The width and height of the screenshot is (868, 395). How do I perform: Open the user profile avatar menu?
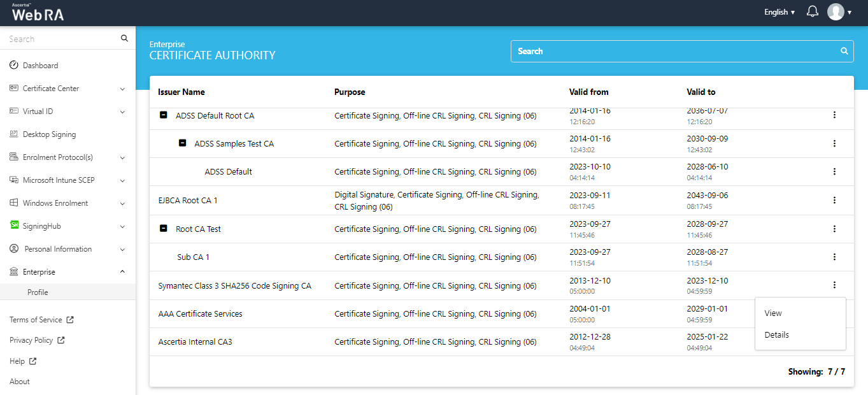pos(836,12)
